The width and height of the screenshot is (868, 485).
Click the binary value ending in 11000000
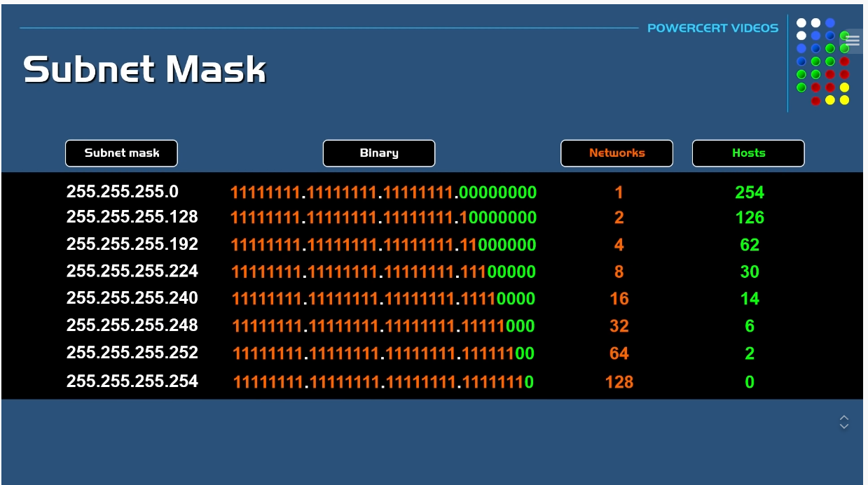384,245
